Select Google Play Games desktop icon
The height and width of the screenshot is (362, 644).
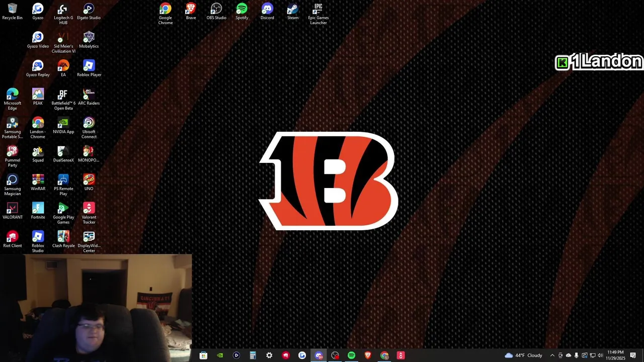[x=63, y=214]
